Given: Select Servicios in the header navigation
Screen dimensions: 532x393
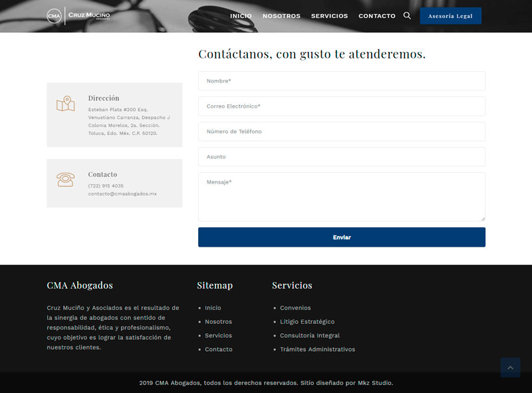Looking at the screenshot, I should (x=329, y=16).
